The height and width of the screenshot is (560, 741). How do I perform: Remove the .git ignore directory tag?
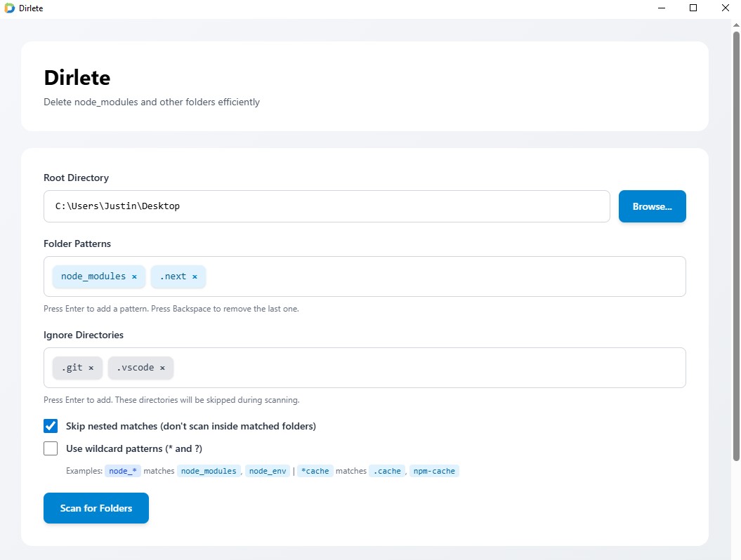91,368
